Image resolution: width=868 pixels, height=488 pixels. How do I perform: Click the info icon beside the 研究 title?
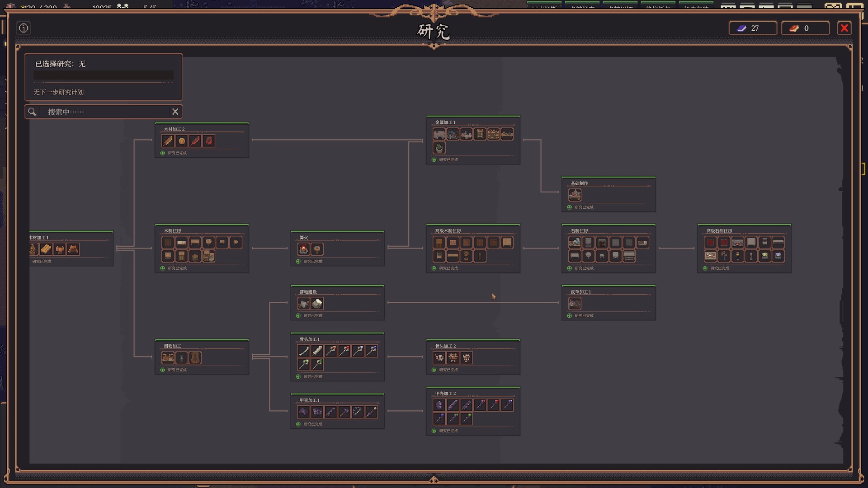pos(24,28)
